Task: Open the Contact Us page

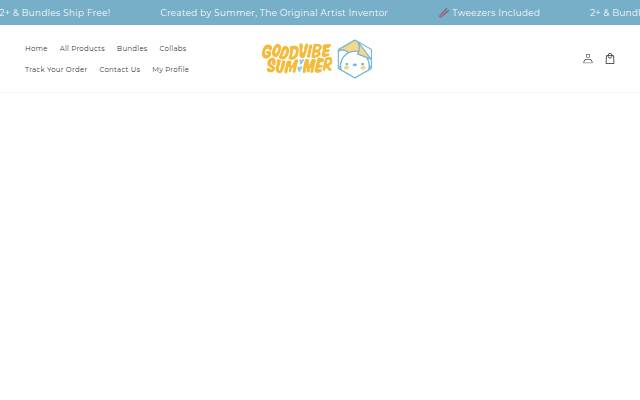Action: click(x=120, y=69)
